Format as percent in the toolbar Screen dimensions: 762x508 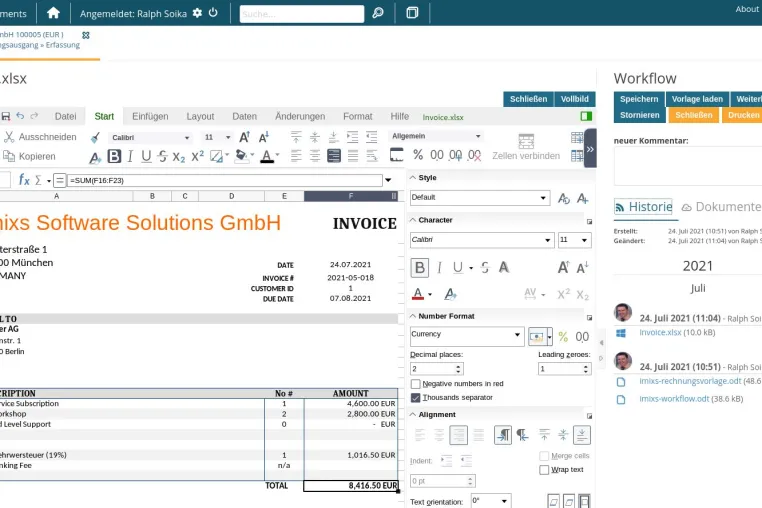click(x=418, y=155)
